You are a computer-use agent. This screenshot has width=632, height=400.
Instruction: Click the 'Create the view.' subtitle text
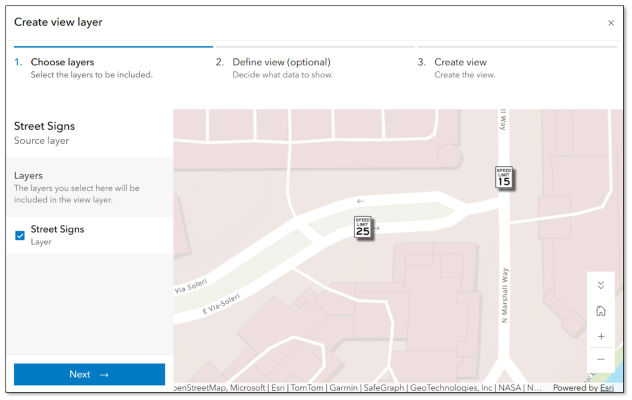pyautogui.click(x=465, y=75)
